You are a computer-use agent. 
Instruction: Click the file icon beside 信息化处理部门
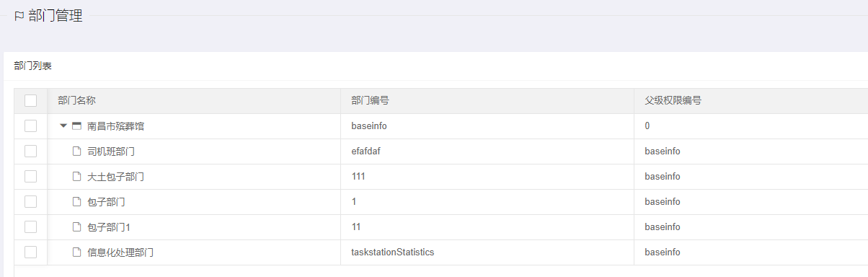coord(76,252)
